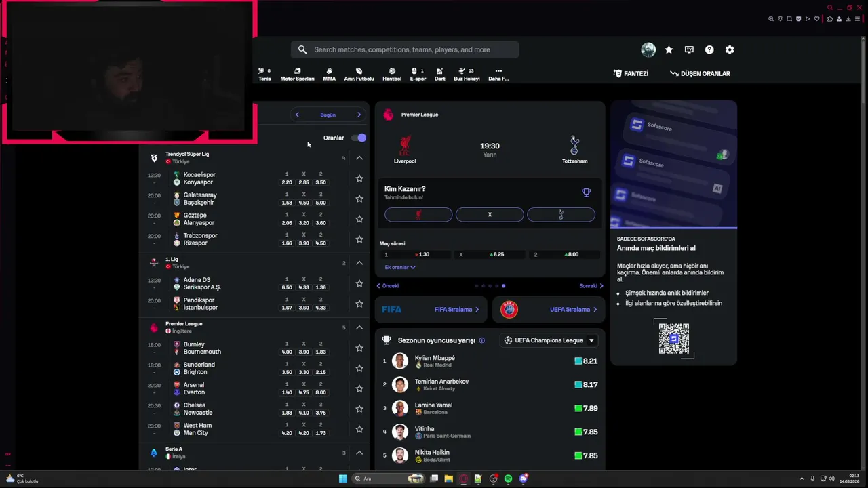Image resolution: width=868 pixels, height=488 pixels.
Task: Go to Sonraki featured match
Action: pos(591,286)
